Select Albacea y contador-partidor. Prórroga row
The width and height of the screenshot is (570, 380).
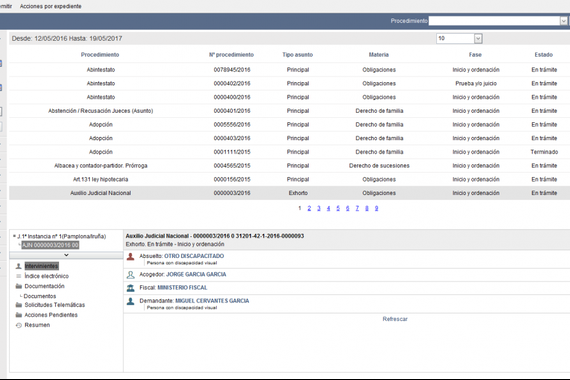[x=289, y=166]
